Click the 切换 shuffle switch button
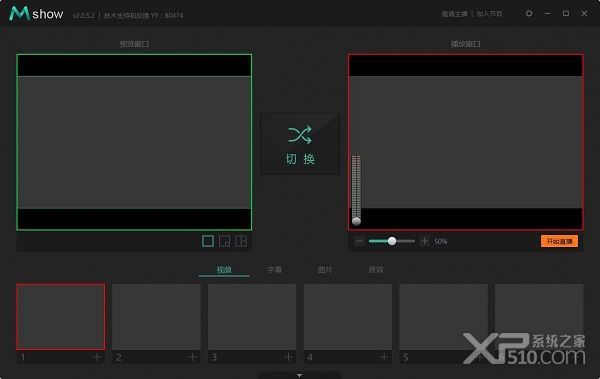 [300, 144]
